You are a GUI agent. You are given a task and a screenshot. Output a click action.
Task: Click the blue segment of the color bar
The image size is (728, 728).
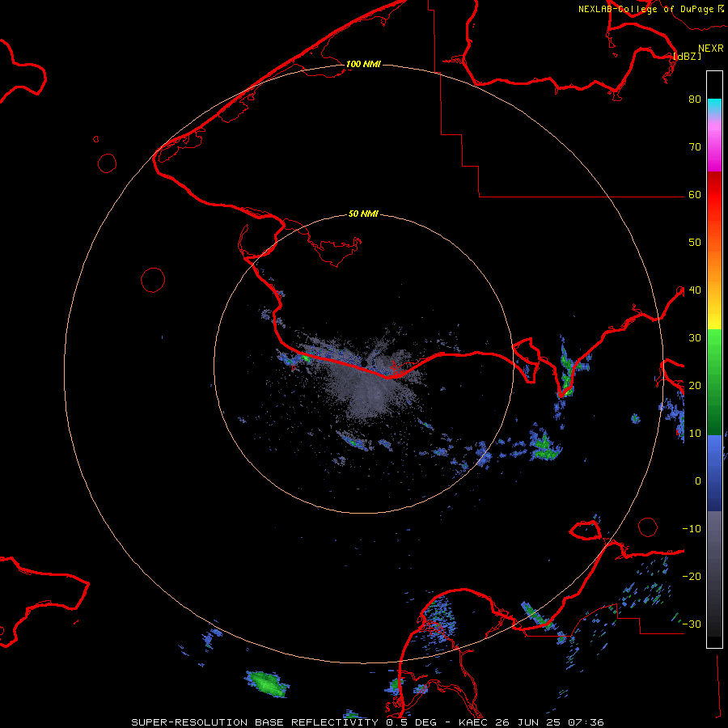714,473
